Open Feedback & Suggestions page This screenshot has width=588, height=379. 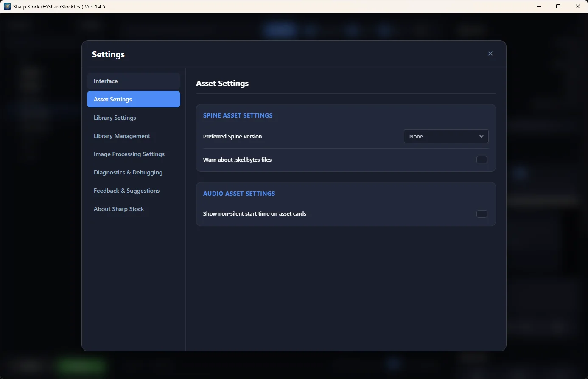[134, 191]
